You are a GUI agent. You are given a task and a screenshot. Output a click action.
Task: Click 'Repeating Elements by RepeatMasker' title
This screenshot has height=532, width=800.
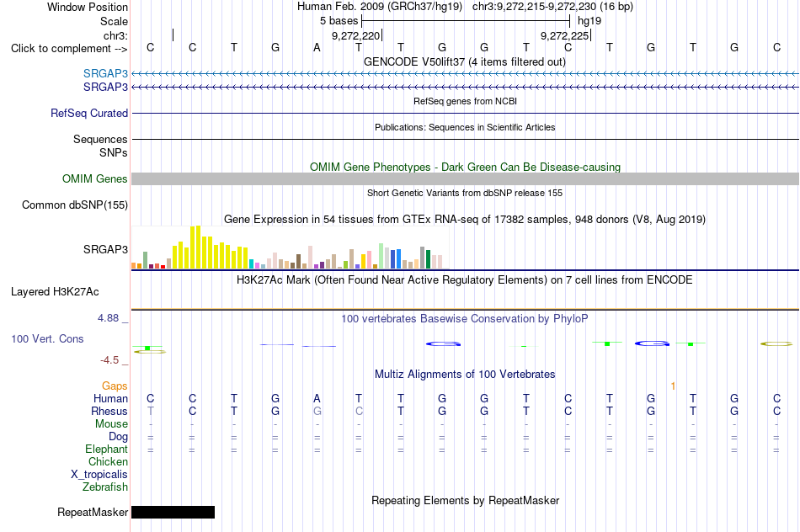(x=465, y=501)
